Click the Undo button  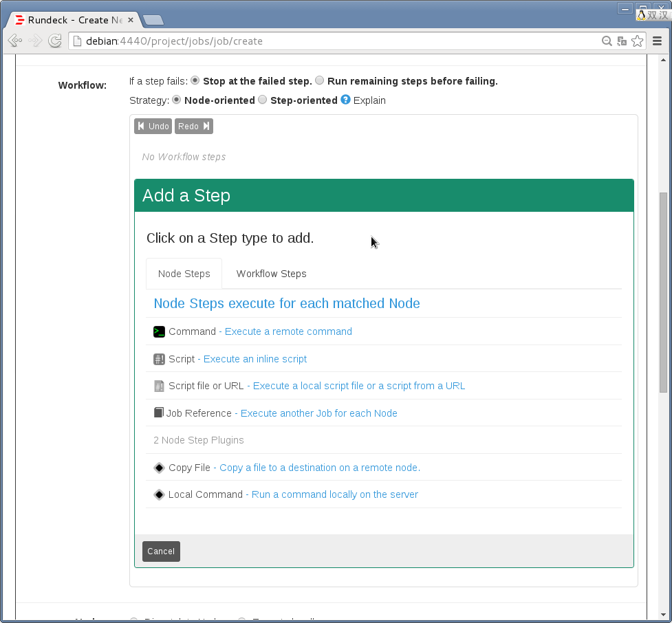point(153,127)
